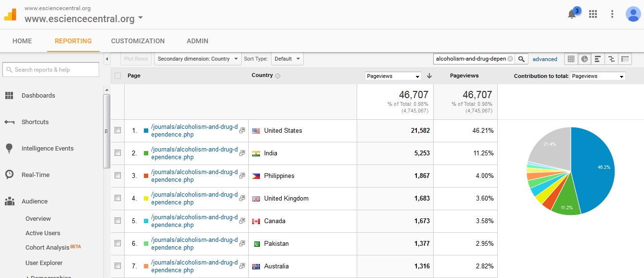Open the ADMIN tab
644x278 pixels.
click(197, 41)
